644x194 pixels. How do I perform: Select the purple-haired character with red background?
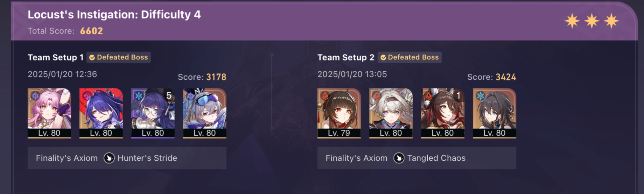101,113
